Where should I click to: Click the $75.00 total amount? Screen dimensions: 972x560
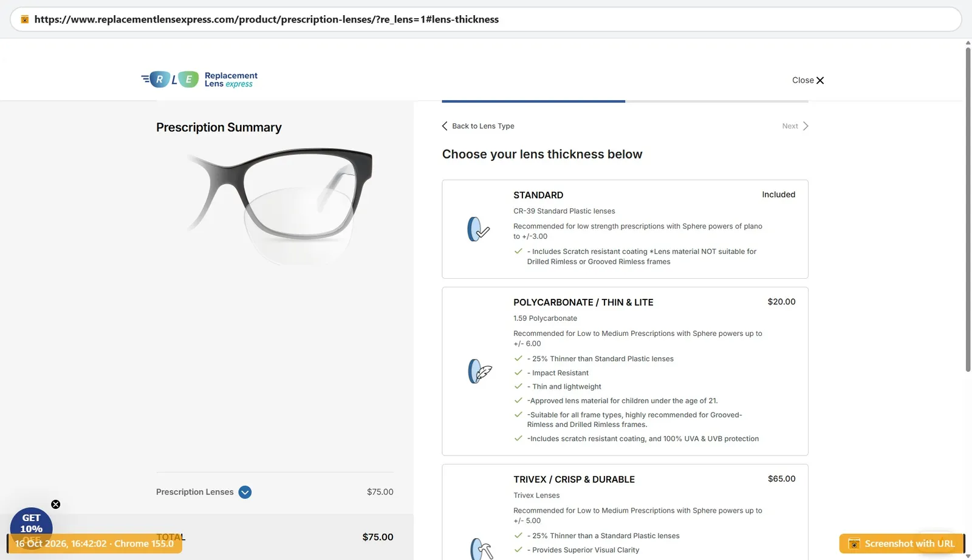pos(377,537)
